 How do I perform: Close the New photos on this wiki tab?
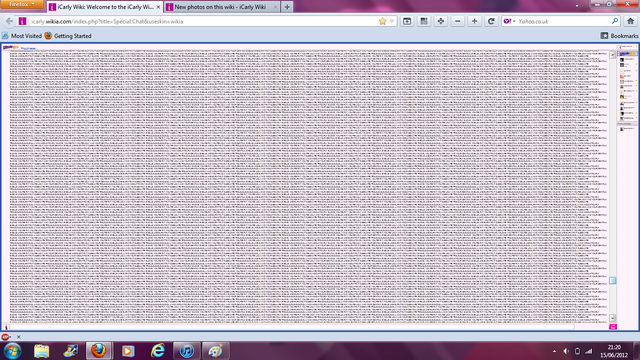pos(275,7)
